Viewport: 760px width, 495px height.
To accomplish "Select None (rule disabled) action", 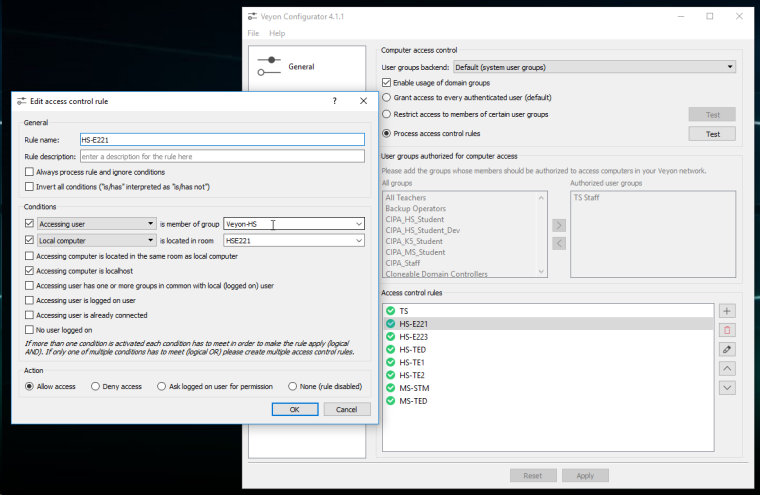I will click(x=292, y=386).
